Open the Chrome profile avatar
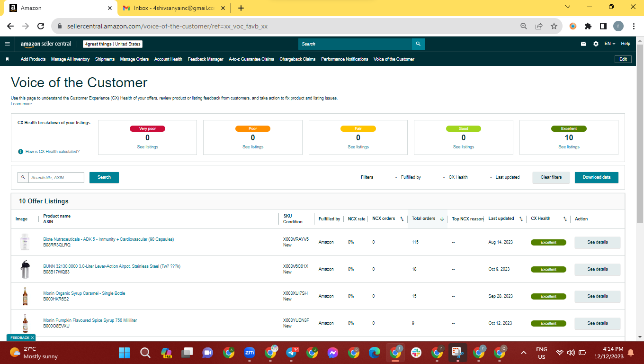Screen dimensions: 644x364 click(x=618, y=26)
